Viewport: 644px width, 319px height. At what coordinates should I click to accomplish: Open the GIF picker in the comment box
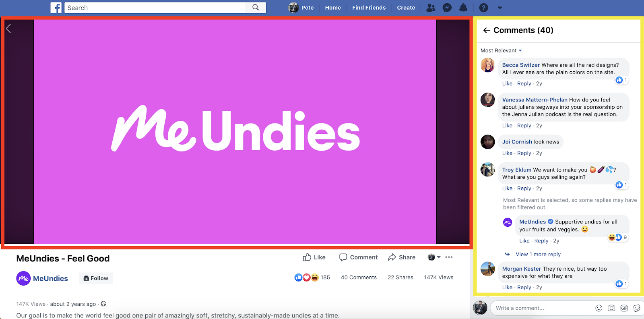pyautogui.click(x=624, y=308)
